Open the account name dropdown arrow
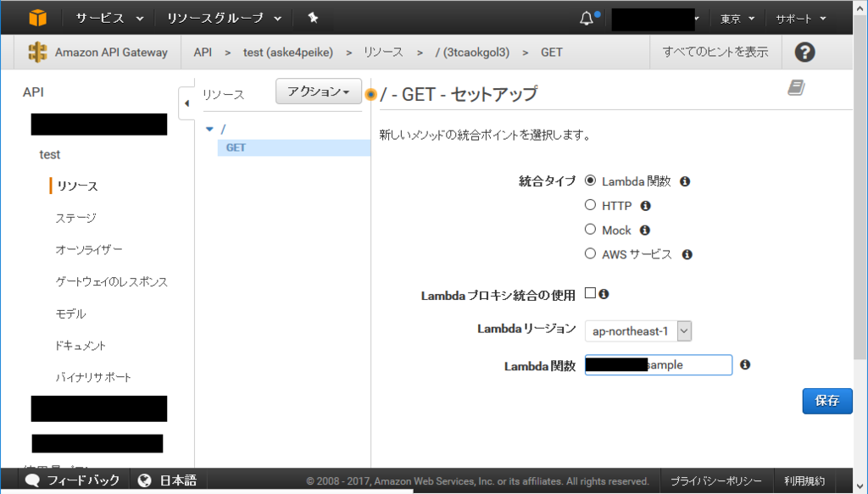Image resolution: width=868 pixels, height=494 pixels. click(x=697, y=19)
